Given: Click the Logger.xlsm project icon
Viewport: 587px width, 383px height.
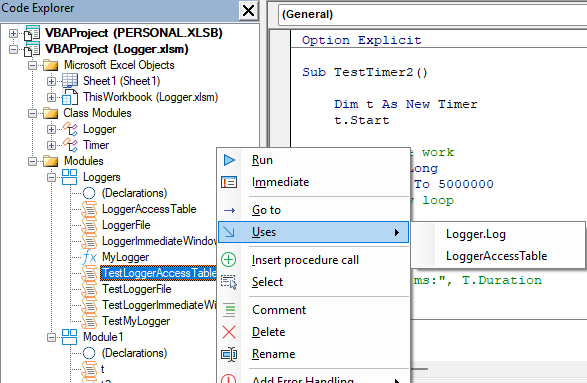Looking at the screenshot, I should point(32,49).
